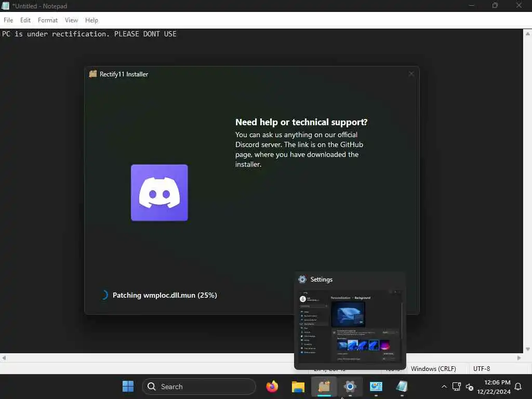Select the Settings window preview thumbnail
The width and height of the screenshot is (532, 399).
pyautogui.click(x=350, y=325)
